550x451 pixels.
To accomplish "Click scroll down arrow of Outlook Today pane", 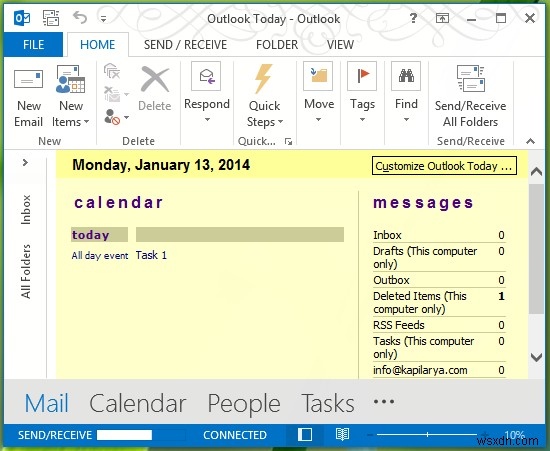I will pyautogui.click(x=536, y=357).
